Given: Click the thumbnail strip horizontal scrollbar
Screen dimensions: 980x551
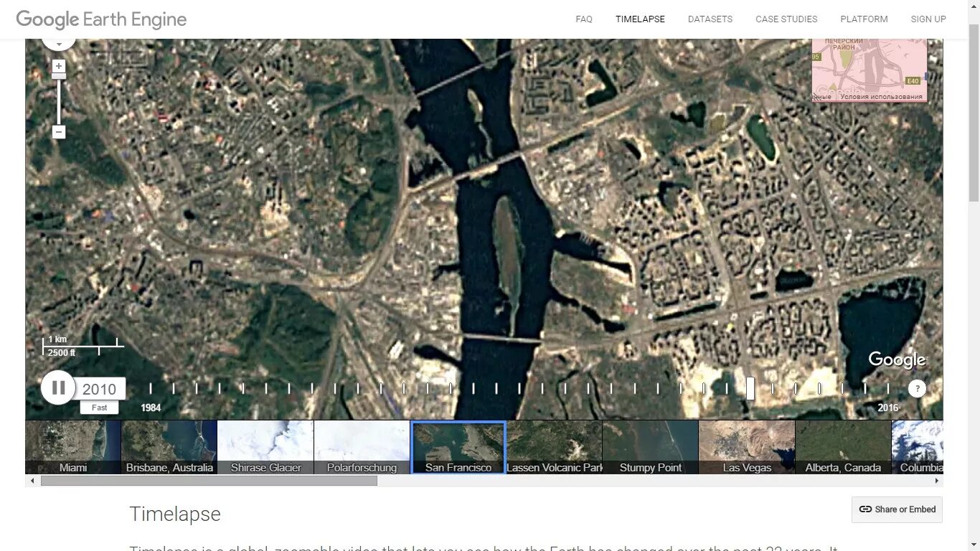Looking at the screenshot, I should (x=209, y=481).
